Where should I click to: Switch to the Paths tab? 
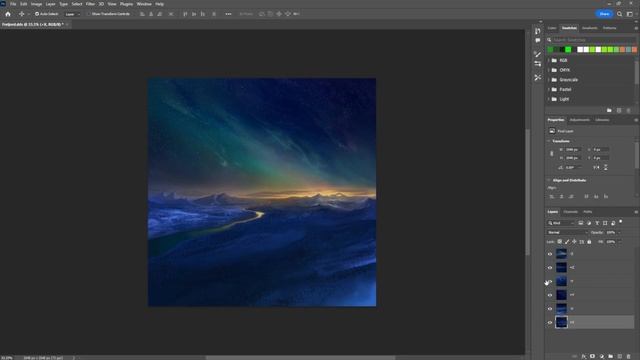(x=588, y=212)
